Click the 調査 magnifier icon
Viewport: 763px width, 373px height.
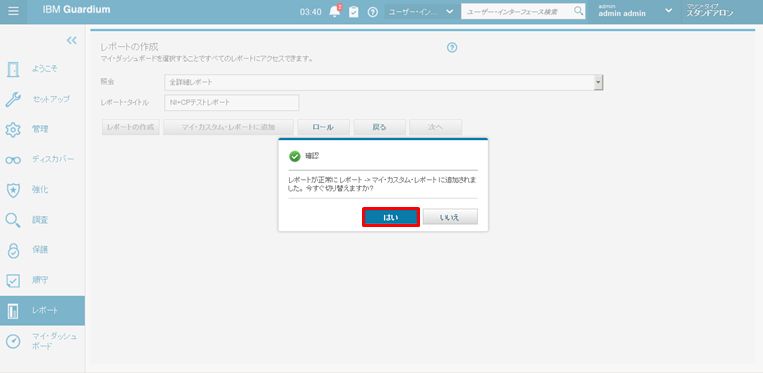pos(13,220)
